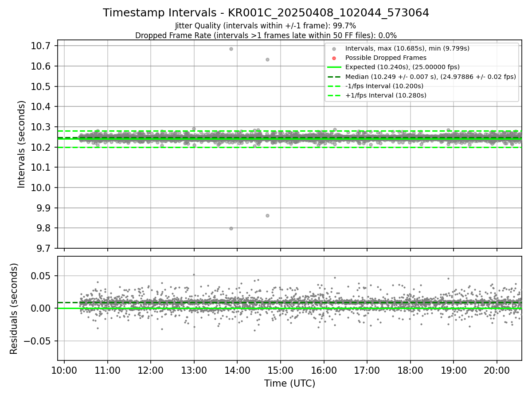Click the red marker beside 'Possible Dropped Frames'
Viewport: 532px width, 399px height.
point(334,58)
